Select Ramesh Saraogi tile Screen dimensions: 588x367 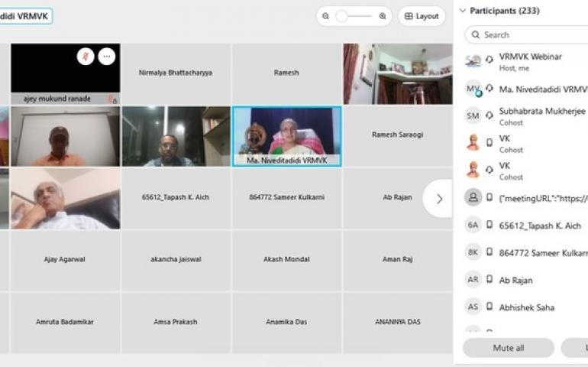click(398, 136)
